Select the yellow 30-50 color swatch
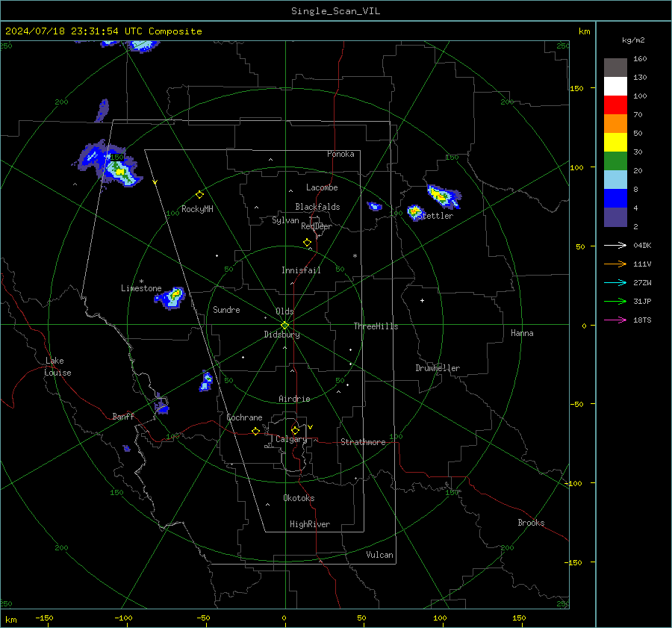672x628 pixels. [615, 143]
